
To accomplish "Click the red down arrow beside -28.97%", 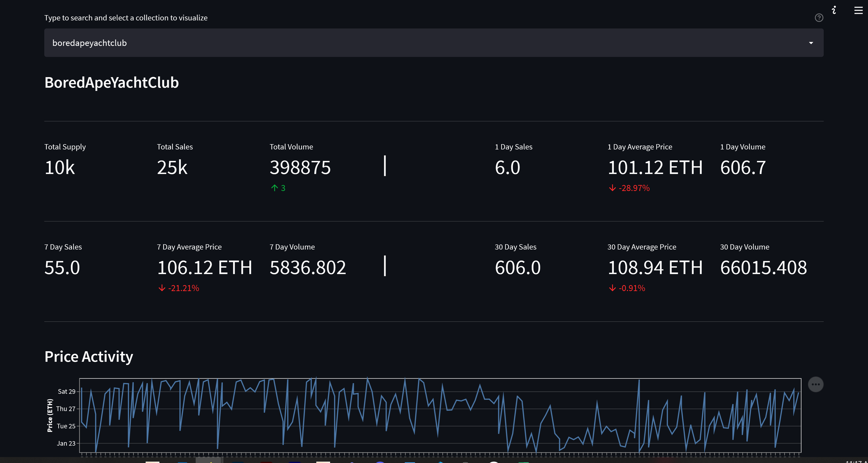I will tap(612, 188).
